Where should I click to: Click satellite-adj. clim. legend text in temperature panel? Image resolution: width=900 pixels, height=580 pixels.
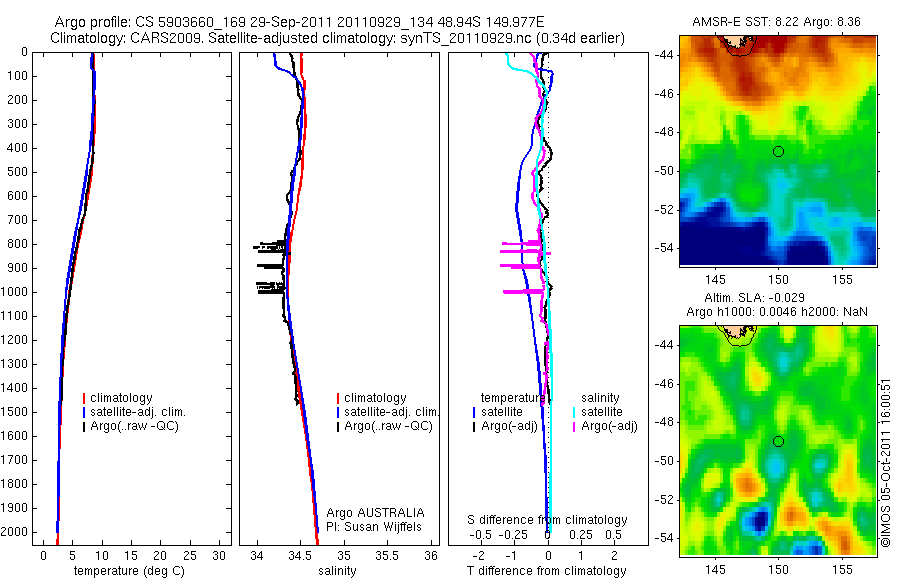[138, 412]
